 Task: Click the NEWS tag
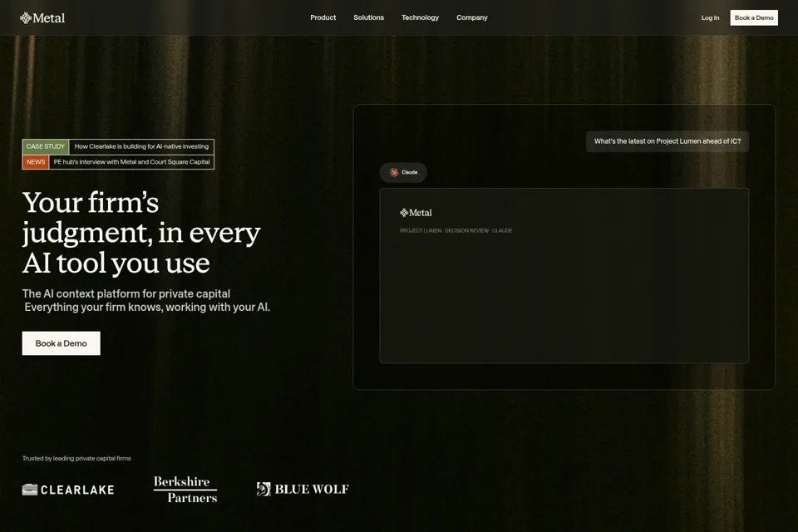click(36, 162)
